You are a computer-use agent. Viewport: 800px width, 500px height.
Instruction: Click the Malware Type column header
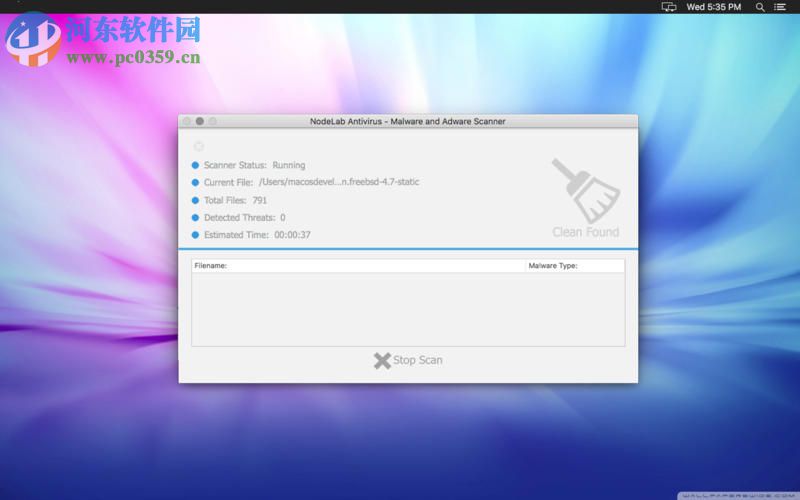575,266
